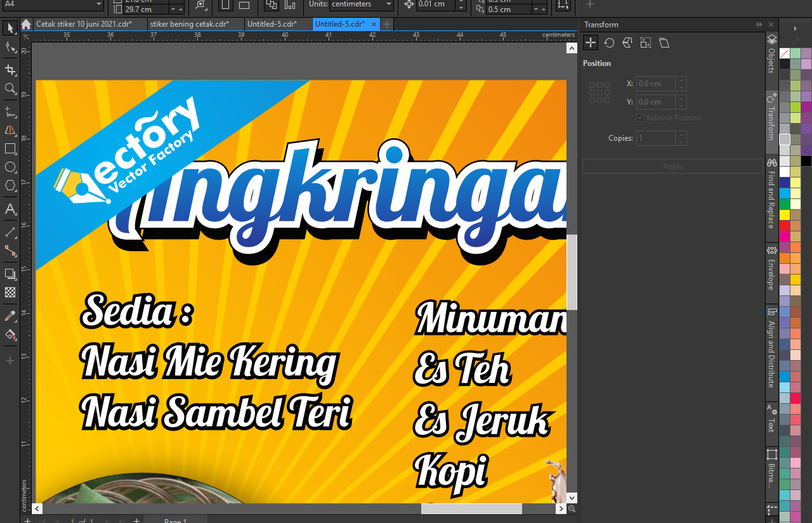This screenshot has width=812, height=523.
Task: Switch Transform panel to Scale and Mirror
Action: click(627, 42)
